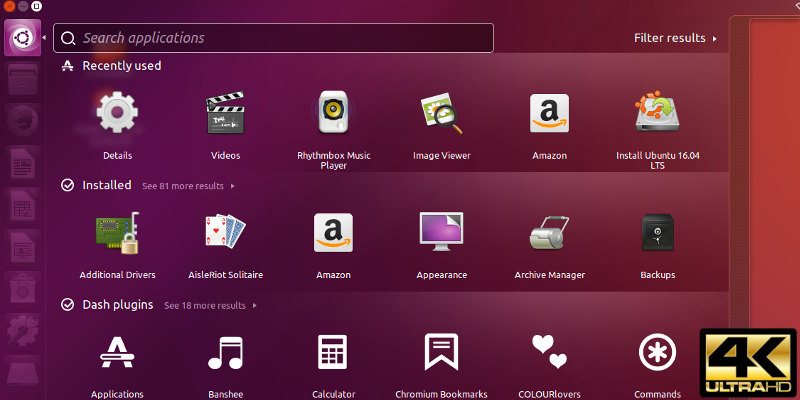Open Amazon in the Recently used row
Image resolution: width=800 pixels, height=400 pixels.
tap(549, 113)
